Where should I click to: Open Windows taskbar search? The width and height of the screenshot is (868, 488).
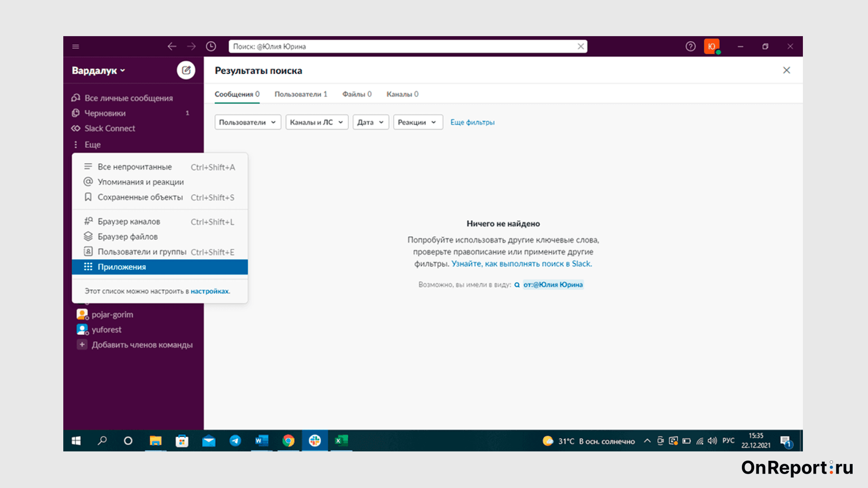click(x=102, y=441)
